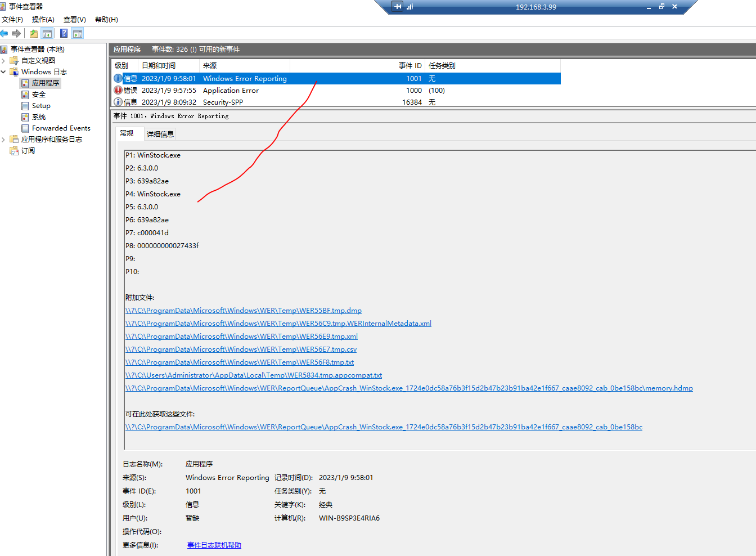Click the 事件日志联机帮助 link

pos(214,545)
